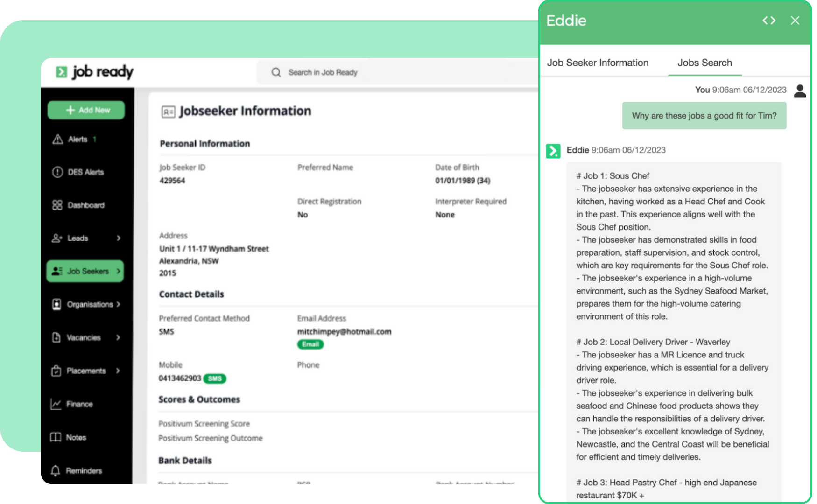Click the Positivum Screening Score label
The width and height of the screenshot is (817, 504).
(x=204, y=424)
